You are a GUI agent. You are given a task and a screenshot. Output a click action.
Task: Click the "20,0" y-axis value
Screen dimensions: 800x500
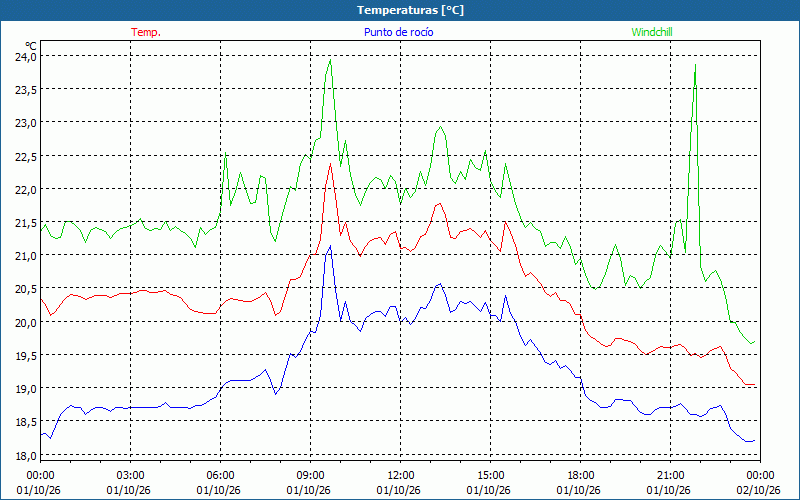26,322
